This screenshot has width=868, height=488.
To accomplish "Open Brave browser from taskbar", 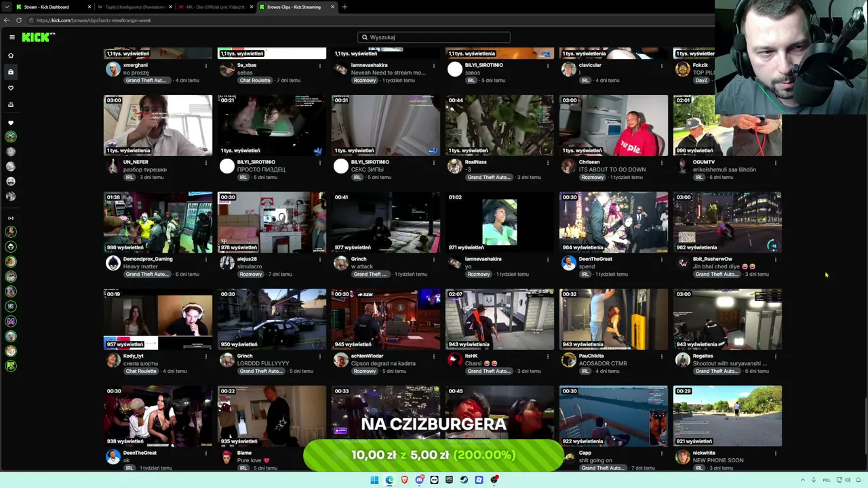I will pyautogui.click(x=404, y=480).
